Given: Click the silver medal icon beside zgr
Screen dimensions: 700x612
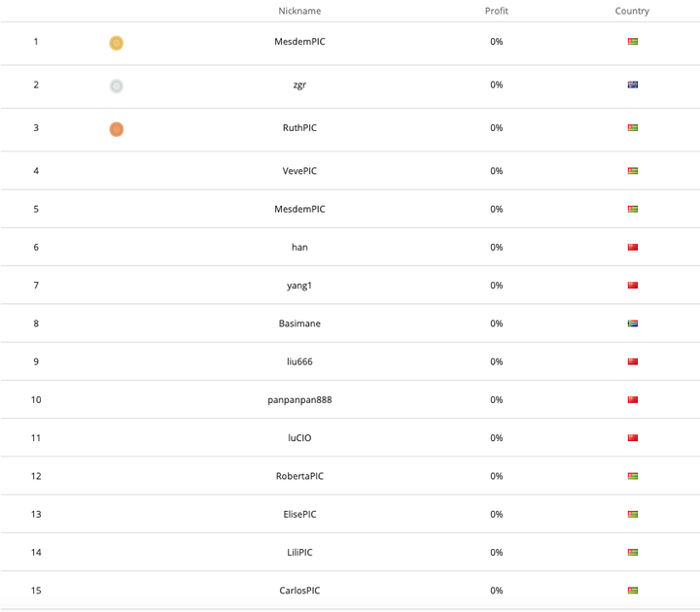Looking at the screenshot, I should [116, 85].
